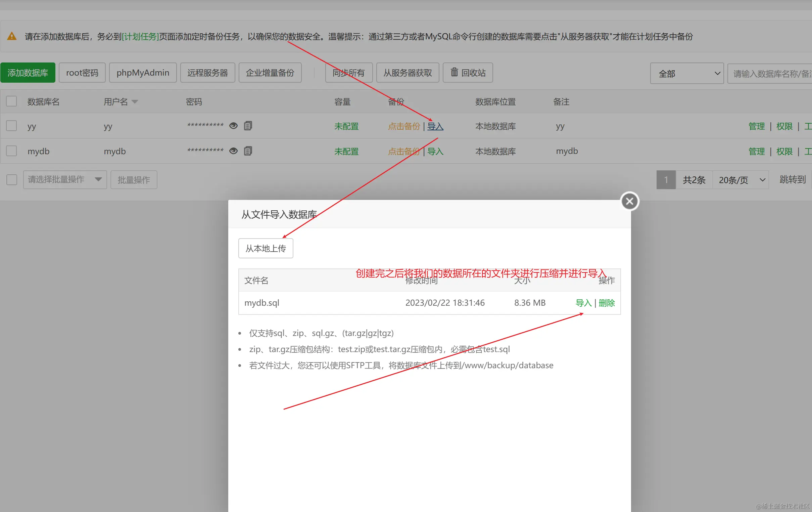
Task: Click 从本地上传 upload button
Action: [x=266, y=248]
